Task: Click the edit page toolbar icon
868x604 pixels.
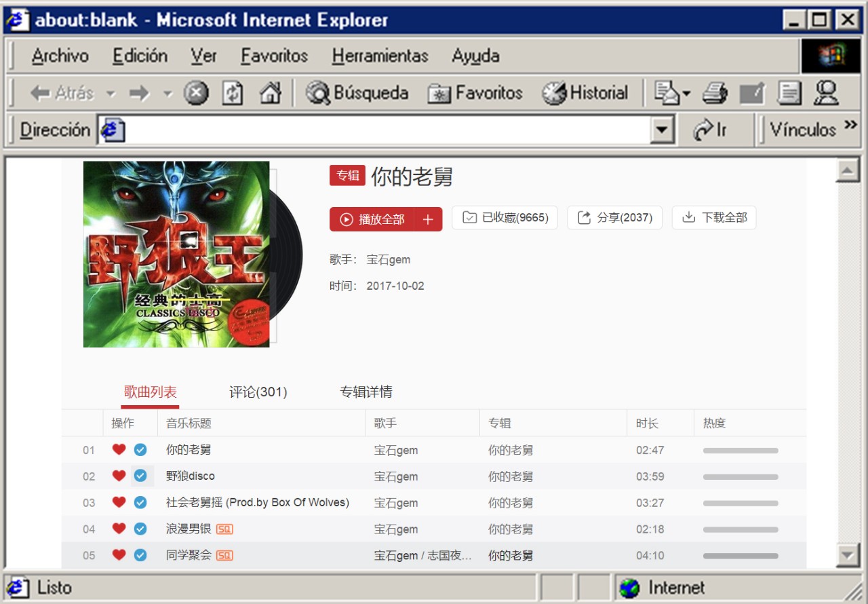Action: [752, 93]
